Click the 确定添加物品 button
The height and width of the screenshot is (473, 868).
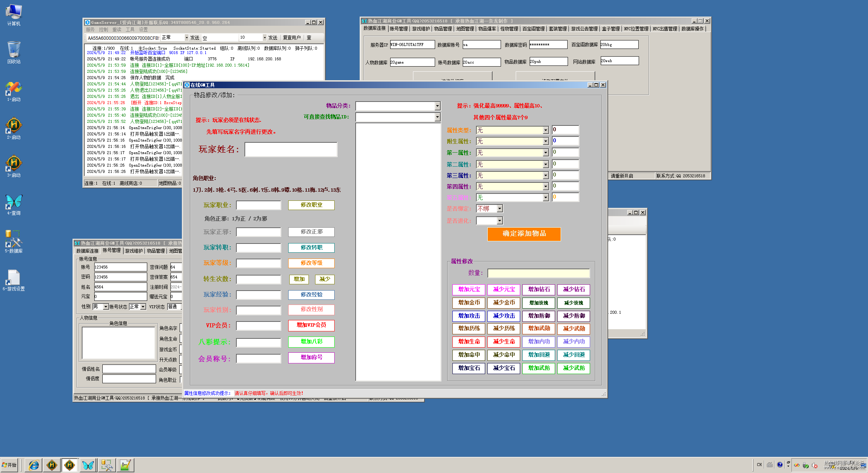[x=524, y=234]
